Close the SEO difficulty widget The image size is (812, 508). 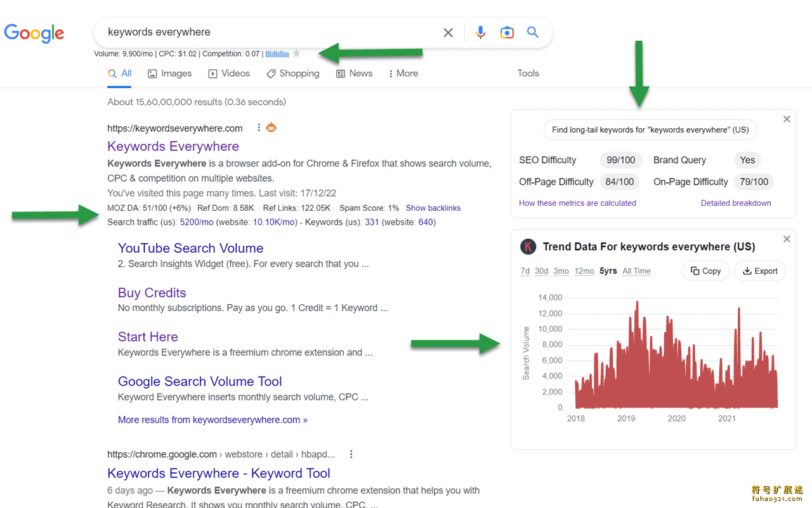[x=787, y=119]
